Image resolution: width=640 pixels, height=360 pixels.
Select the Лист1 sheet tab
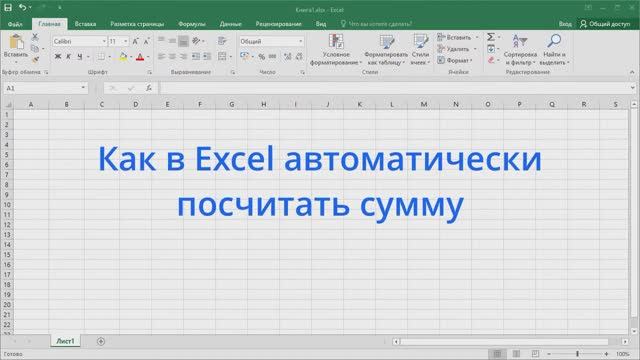[x=65, y=341]
